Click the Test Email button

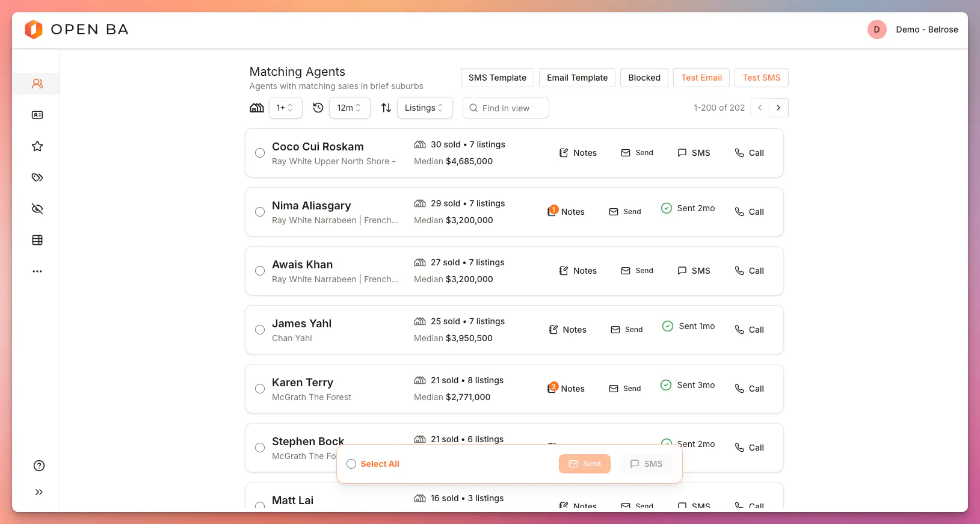(x=701, y=78)
